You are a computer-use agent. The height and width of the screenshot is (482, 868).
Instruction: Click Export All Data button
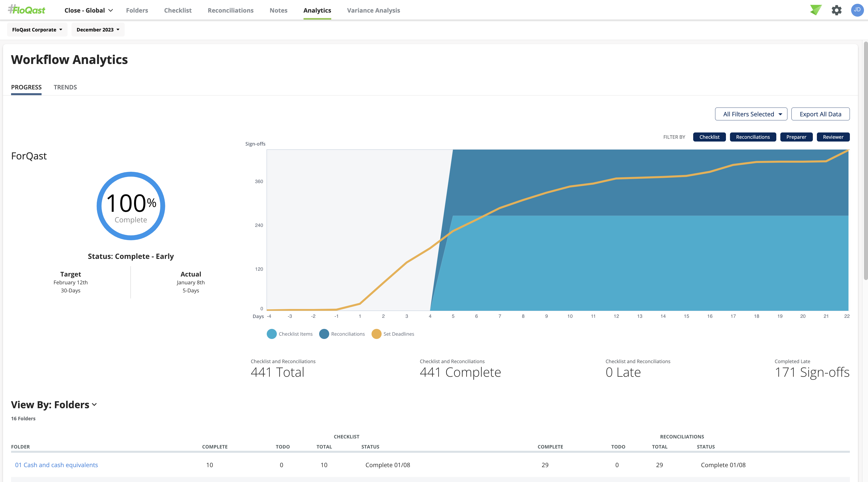tap(820, 114)
